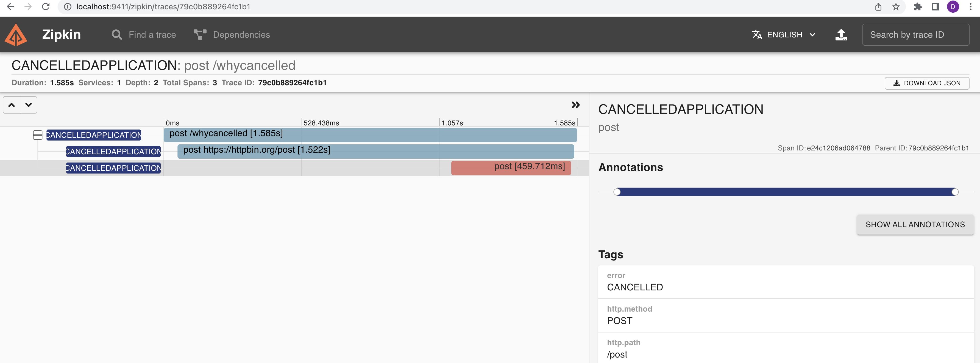Click the DOWNLOAD JSON button
Image resolution: width=980 pixels, height=363 pixels.
point(927,83)
